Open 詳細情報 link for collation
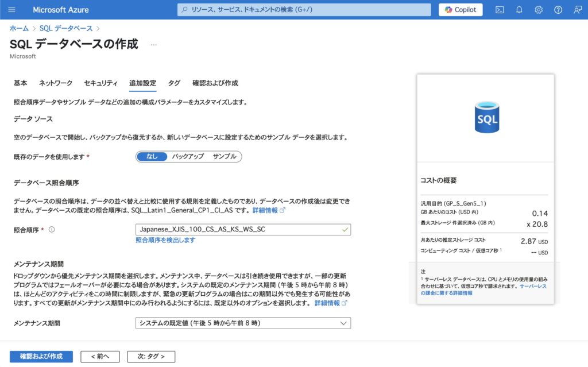Viewport: 588px width, 367px height. [269, 211]
